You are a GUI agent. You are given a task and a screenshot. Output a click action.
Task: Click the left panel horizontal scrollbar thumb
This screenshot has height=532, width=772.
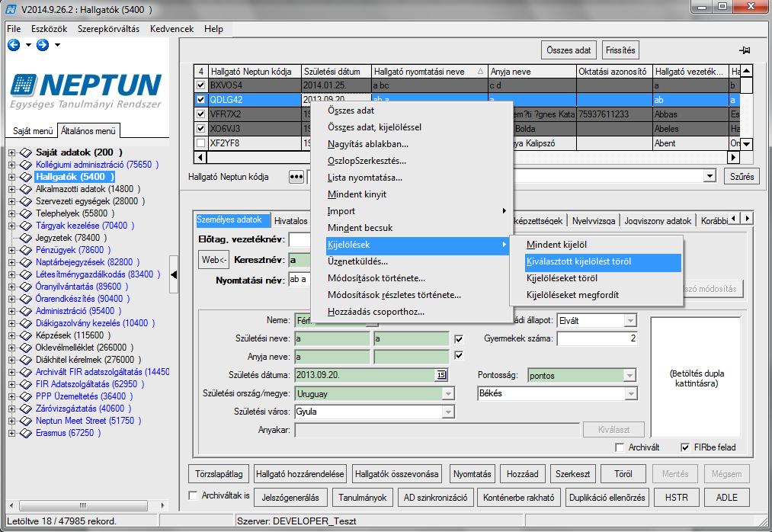coord(83,505)
